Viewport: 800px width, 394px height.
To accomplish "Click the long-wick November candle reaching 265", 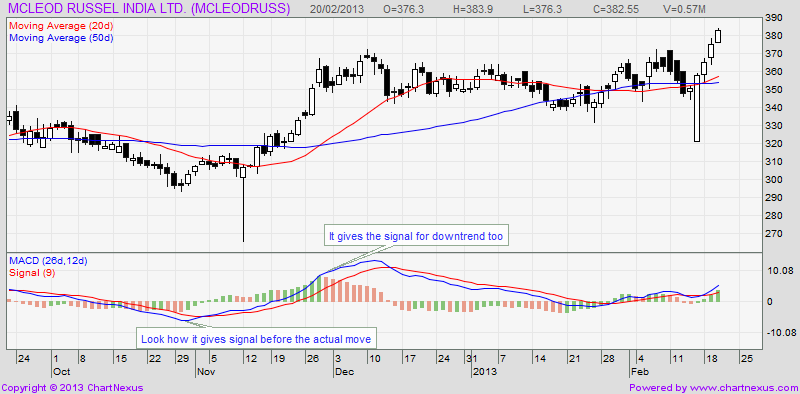I will pyautogui.click(x=243, y=204).
